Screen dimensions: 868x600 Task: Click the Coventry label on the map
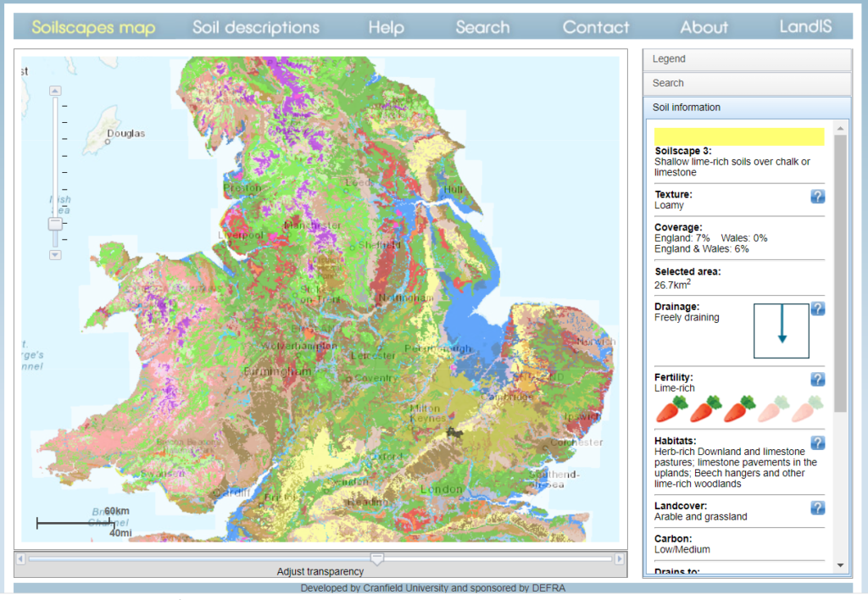point(376,378)
